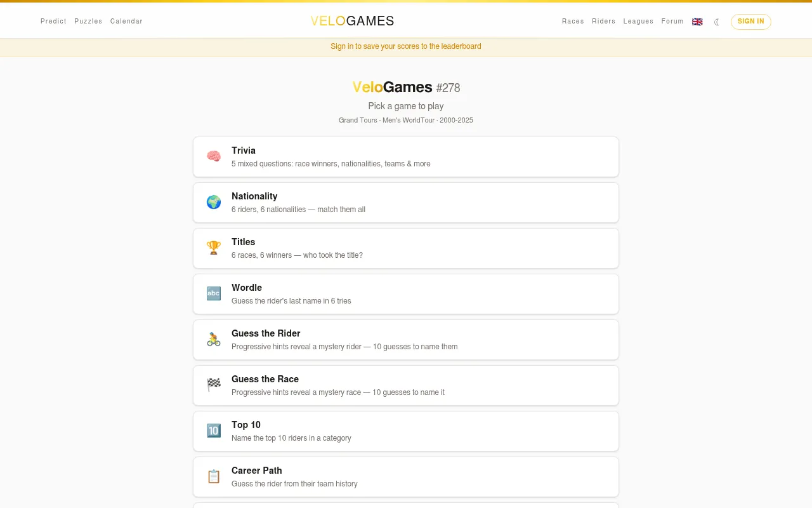Click the SIGN IN button
The height and width of the screenshot is (508, 812).
tap(751, 22)
